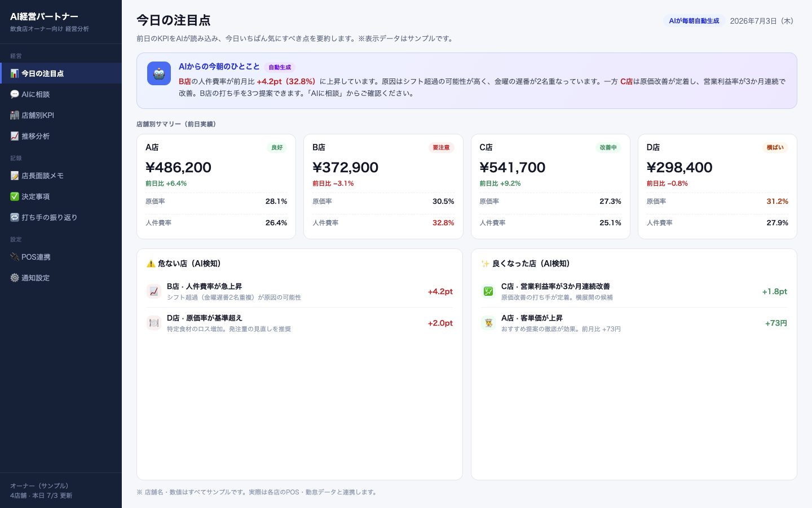Click the trend chart icon for 推移分析
Screen dimensions: 812x508
15,136
